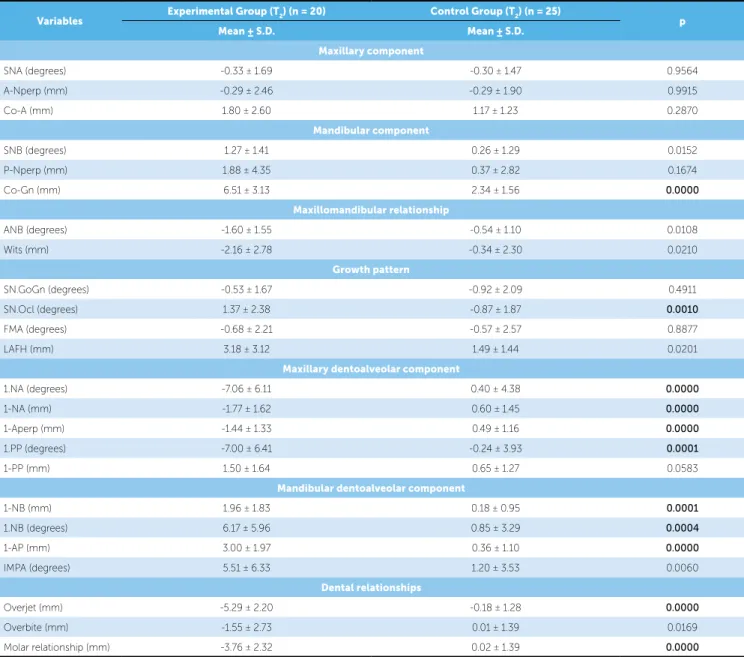744x657 pixels.
Task: Click control value '-0.24 ± 3.93'
Action: coord(495,449)
